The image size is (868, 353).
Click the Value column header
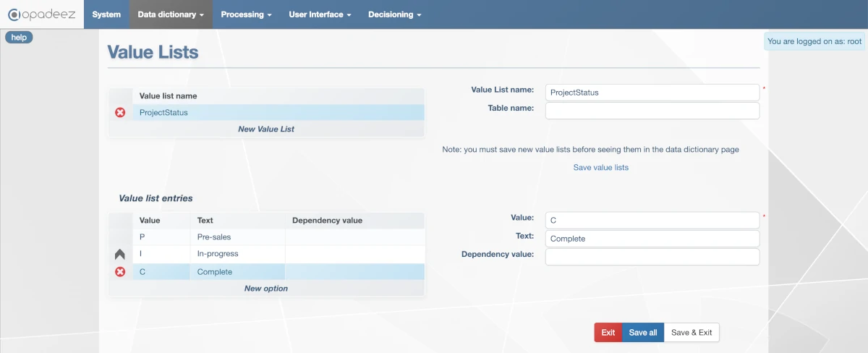[150, 220]
